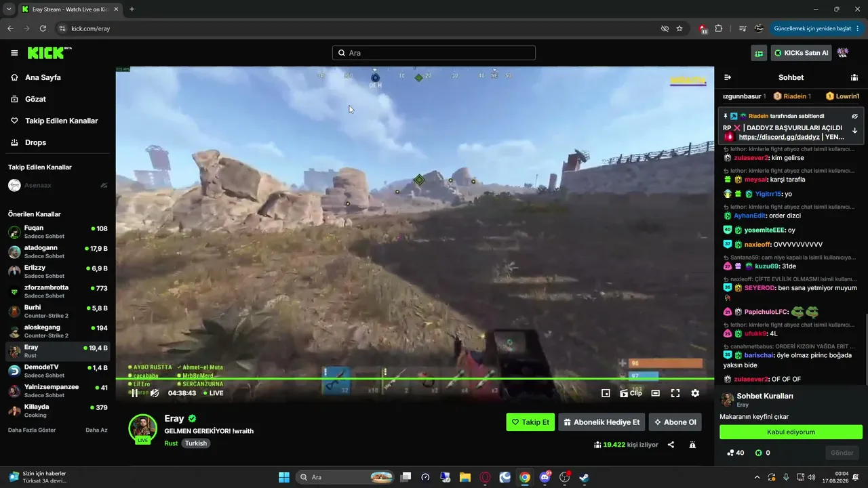
Task: Click the stream progress bar
Action: 415,379
